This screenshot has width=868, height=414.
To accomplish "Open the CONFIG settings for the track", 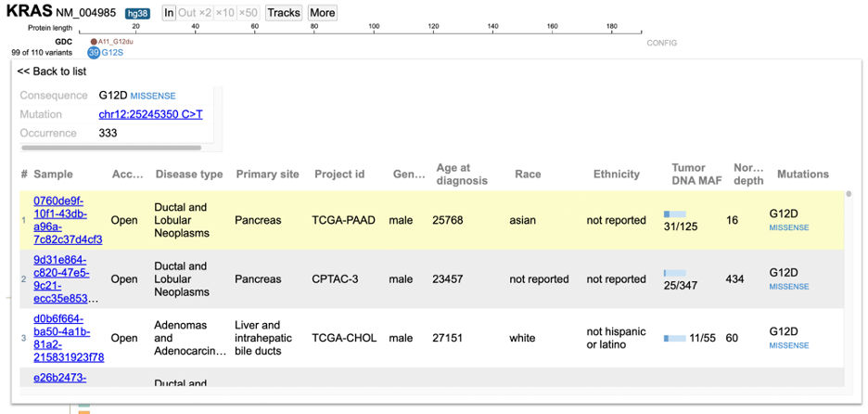I will [661, 43].
